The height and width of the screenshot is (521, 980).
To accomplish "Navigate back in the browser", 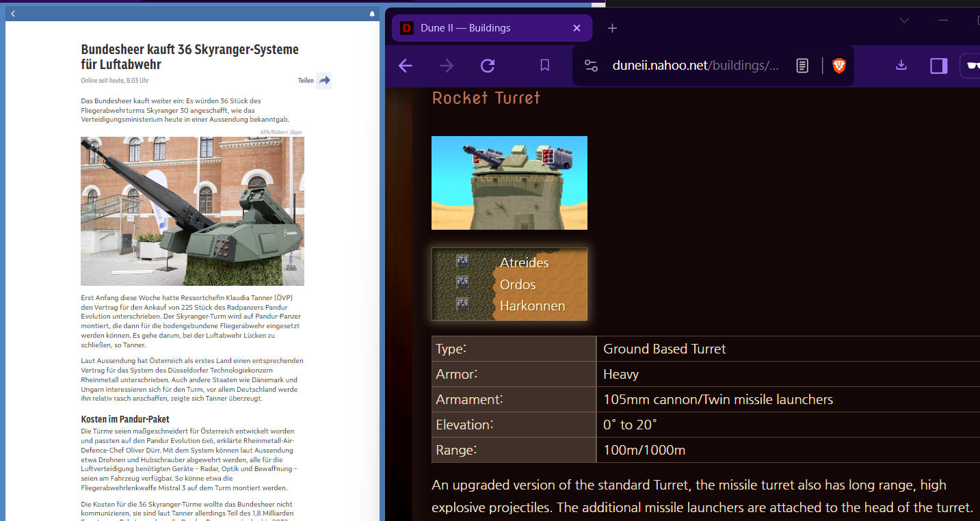I will (406, 66).
